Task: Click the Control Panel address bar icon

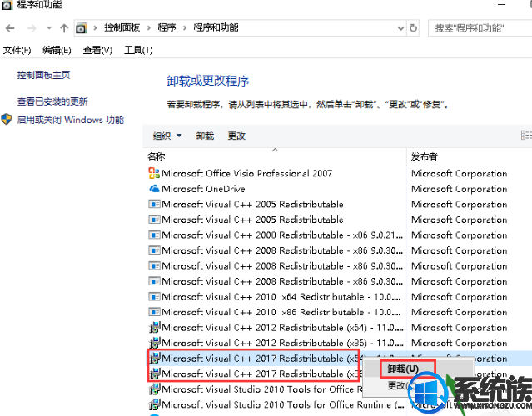Action: click(82, 28)
